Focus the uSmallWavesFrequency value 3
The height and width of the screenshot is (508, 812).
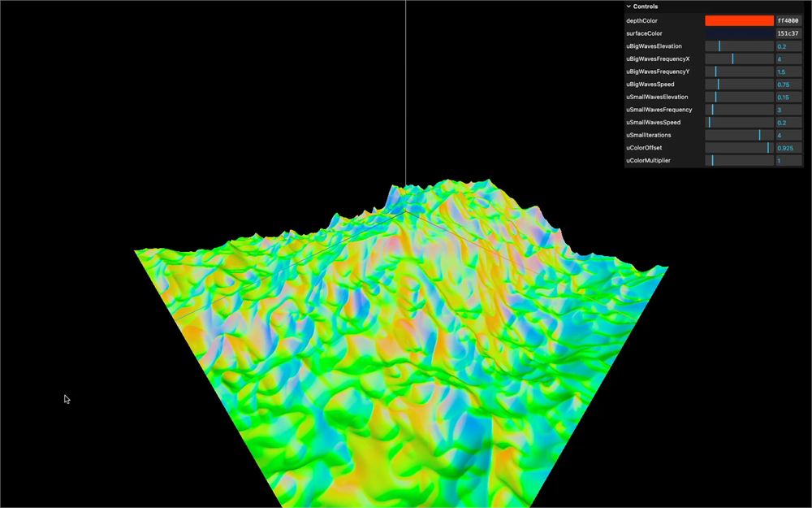click(788, 110)
